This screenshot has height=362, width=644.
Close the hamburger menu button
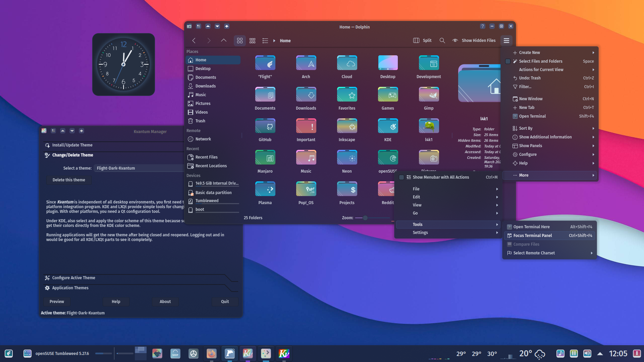click(506, 41)
